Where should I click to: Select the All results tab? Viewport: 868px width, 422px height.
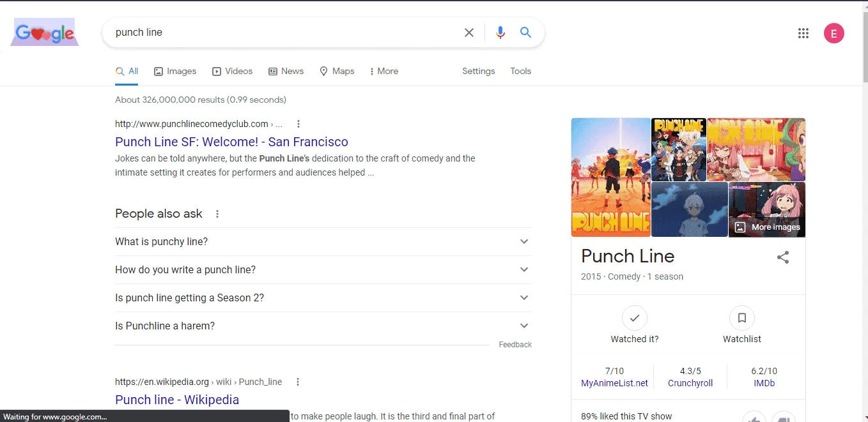[127, 71]
